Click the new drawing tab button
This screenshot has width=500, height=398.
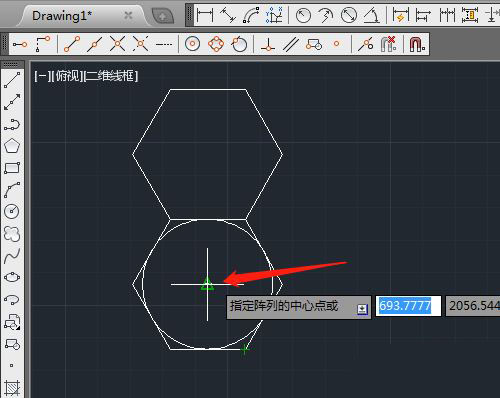coord(163,16)
